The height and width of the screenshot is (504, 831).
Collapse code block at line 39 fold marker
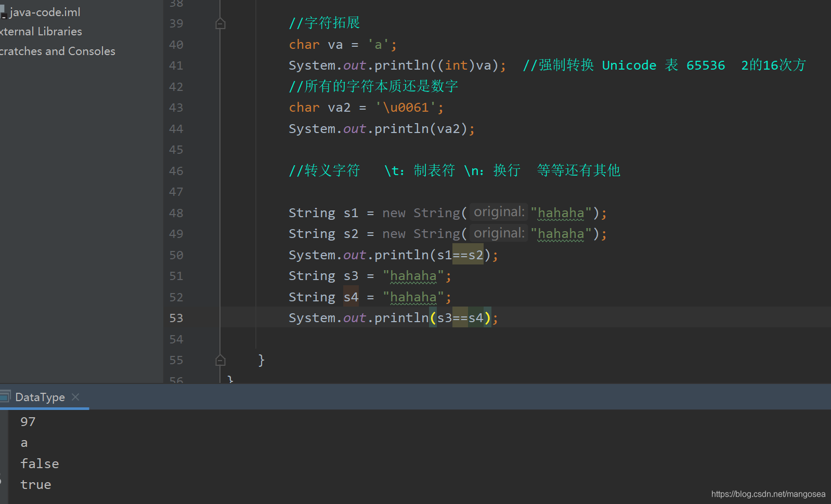pyautogui.click(x=220, y=23)
